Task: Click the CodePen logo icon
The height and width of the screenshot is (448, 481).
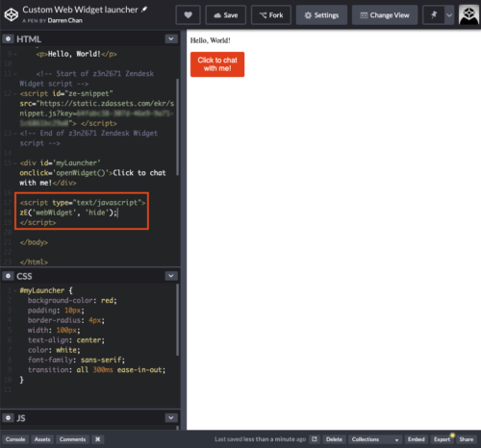Action: click(x=12, y=14)
